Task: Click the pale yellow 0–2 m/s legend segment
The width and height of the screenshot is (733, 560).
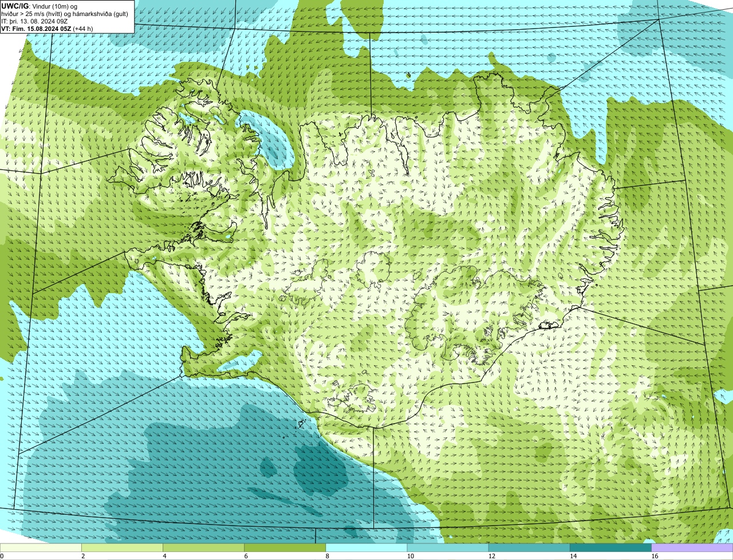Action: click(x=41, y=547)
